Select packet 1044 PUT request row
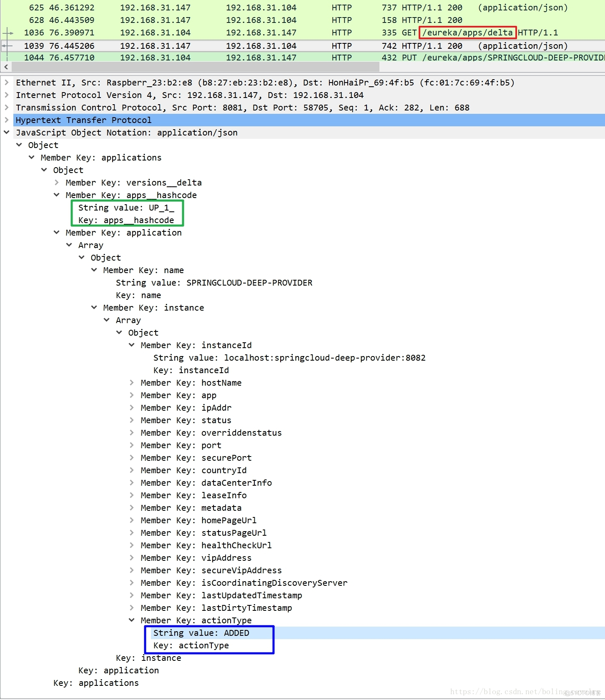 click(x=292, y=57)
